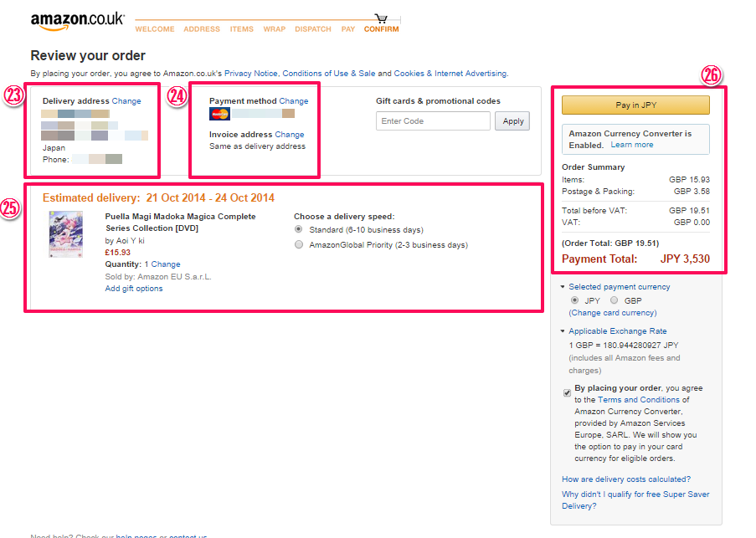The image size is (756, 538).
Task: Click the Payment Total JPY 3,530 amount
Action: pos(685,259)
